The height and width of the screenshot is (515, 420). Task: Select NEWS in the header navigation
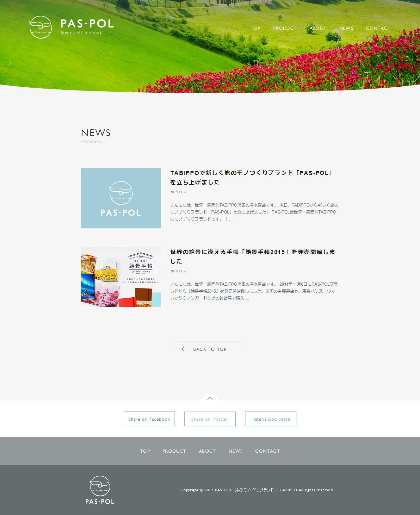(x=346, y=28)
